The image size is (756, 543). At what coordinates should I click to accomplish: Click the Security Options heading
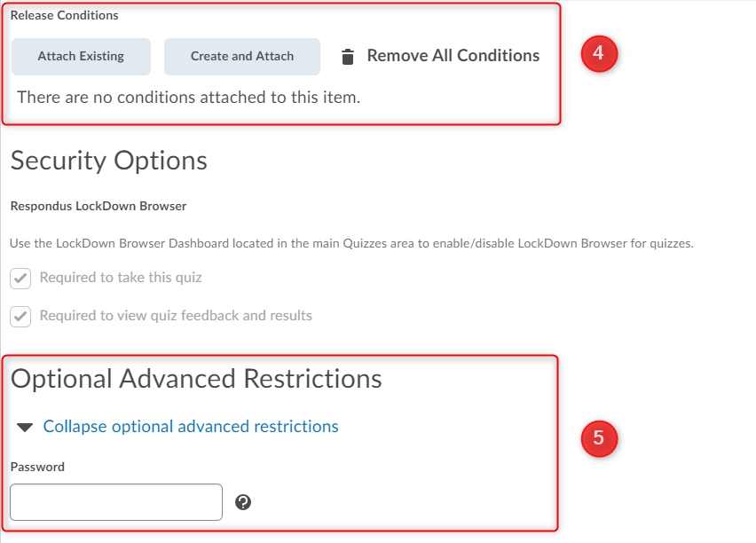pos(109,161)
